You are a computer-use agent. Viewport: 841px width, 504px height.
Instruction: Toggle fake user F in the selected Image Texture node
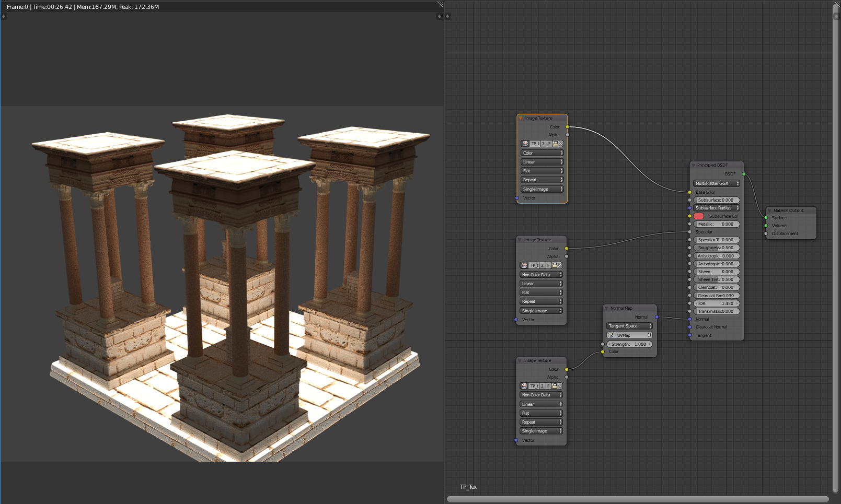tap(549, 144)
